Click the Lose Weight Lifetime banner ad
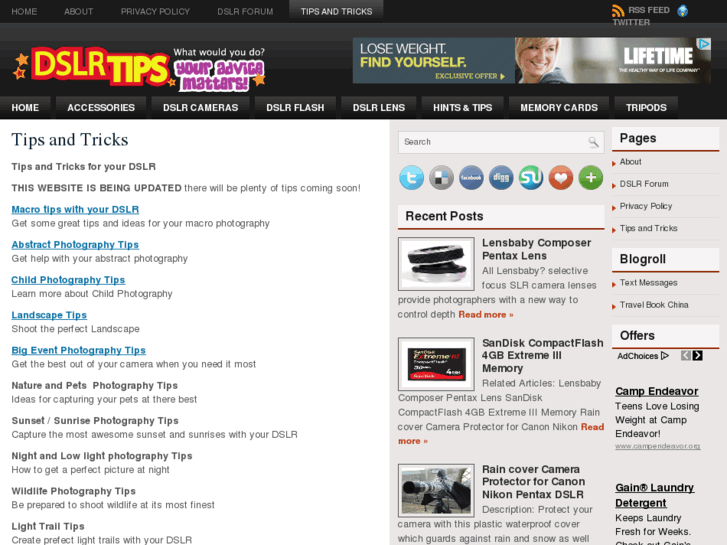This screenshot has height=545, width=727. 531,61
